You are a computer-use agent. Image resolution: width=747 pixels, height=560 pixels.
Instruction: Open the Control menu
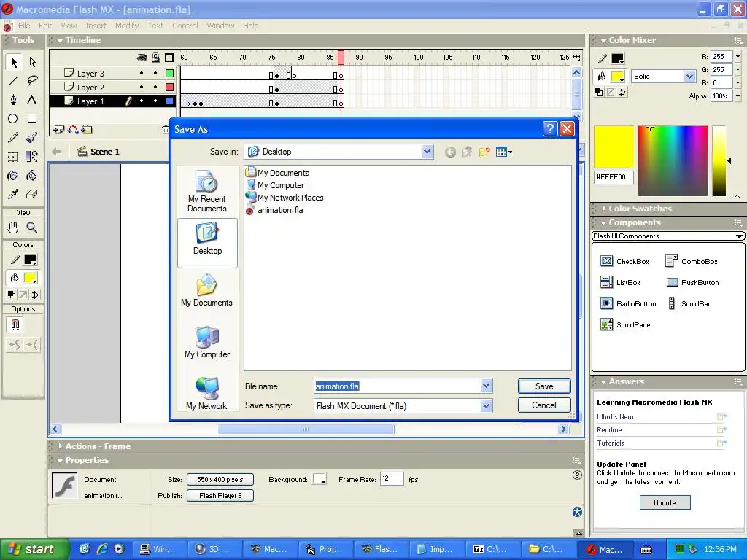pyautogui.click(x=185, y=26)
